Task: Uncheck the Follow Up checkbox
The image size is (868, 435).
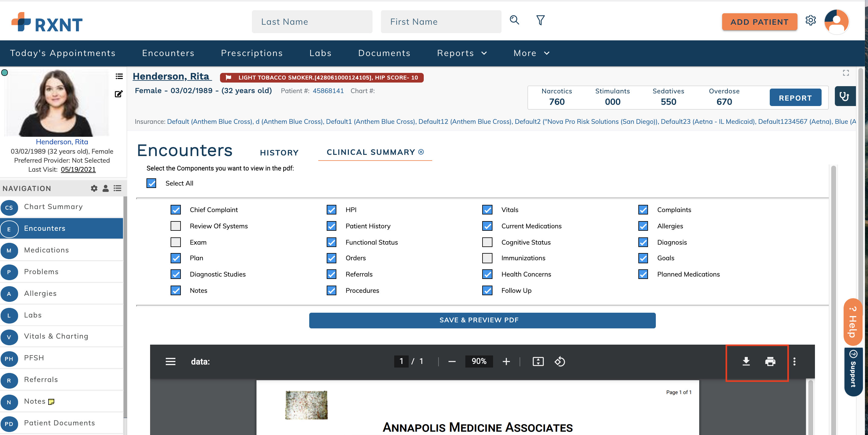Action: point(487,290)
